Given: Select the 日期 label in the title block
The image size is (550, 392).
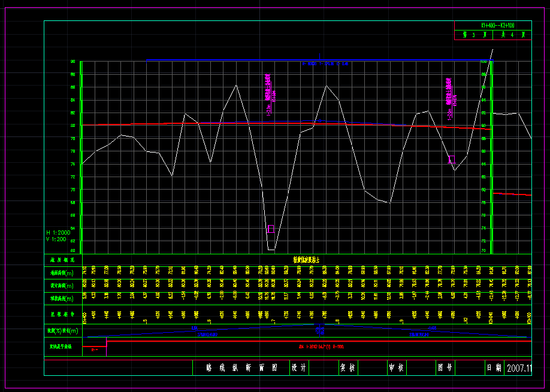Looking at the screenshot, I should (494, 368).
